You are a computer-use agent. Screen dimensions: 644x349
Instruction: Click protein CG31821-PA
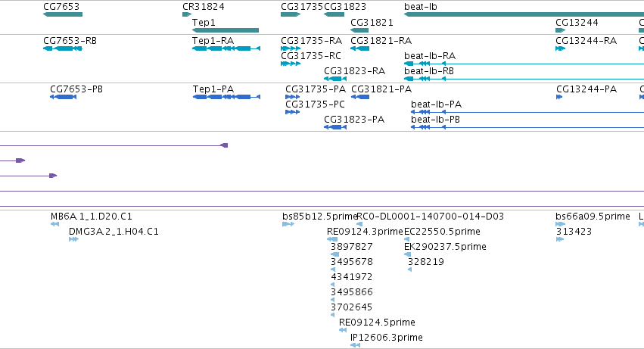click(x=381, y=89)
